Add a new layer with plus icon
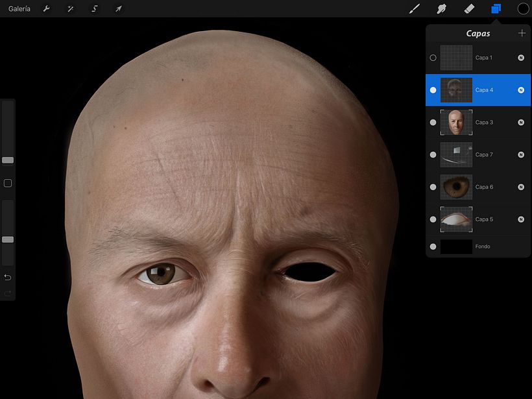 click(x=522, y=33)
